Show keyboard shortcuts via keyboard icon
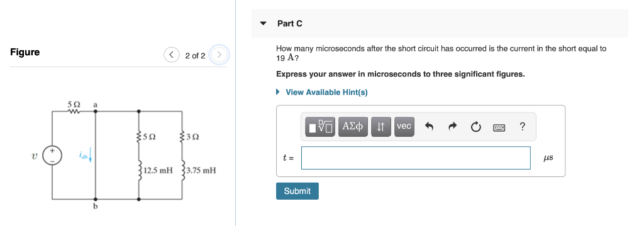Viewport: 644px width, 226px height. pyautogui.click(x=499, y=127)
